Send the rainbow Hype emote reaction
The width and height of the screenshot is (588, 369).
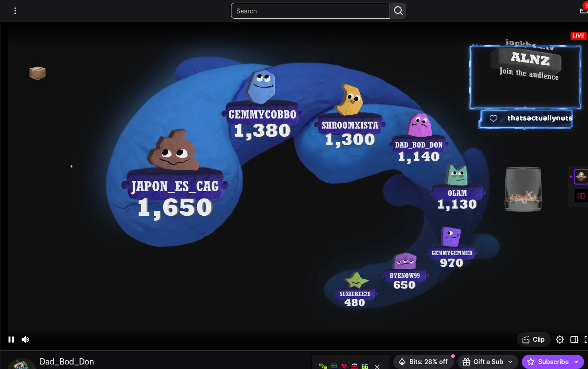334,366
